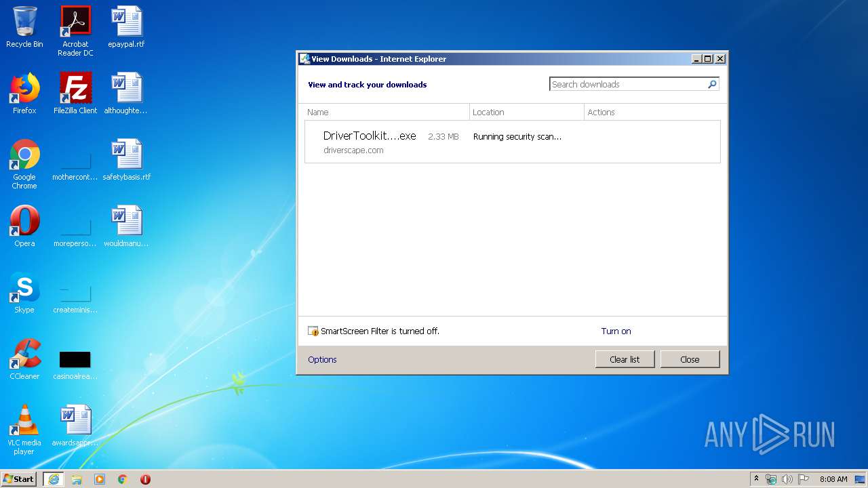
Task: Open Windows Explorer from the taskbar
Action: tap(77, 479)
